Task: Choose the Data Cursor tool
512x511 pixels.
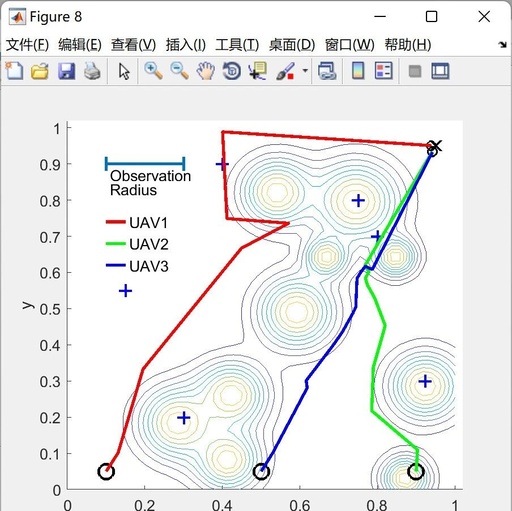Action: (x=257, y=71)
